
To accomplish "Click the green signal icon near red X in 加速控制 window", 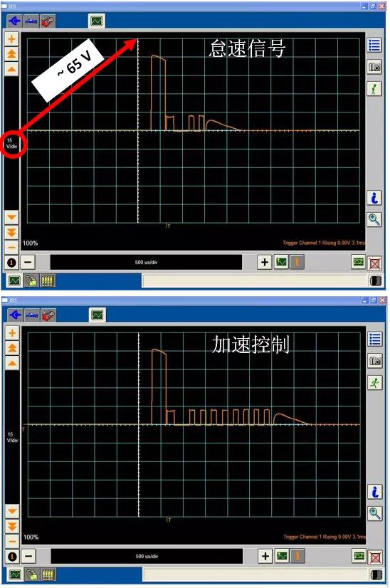I will coord(359,556).
